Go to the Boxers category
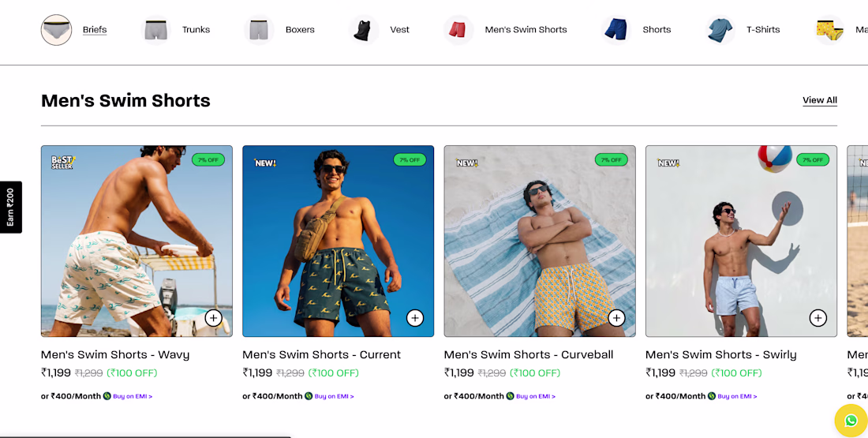 300,30
